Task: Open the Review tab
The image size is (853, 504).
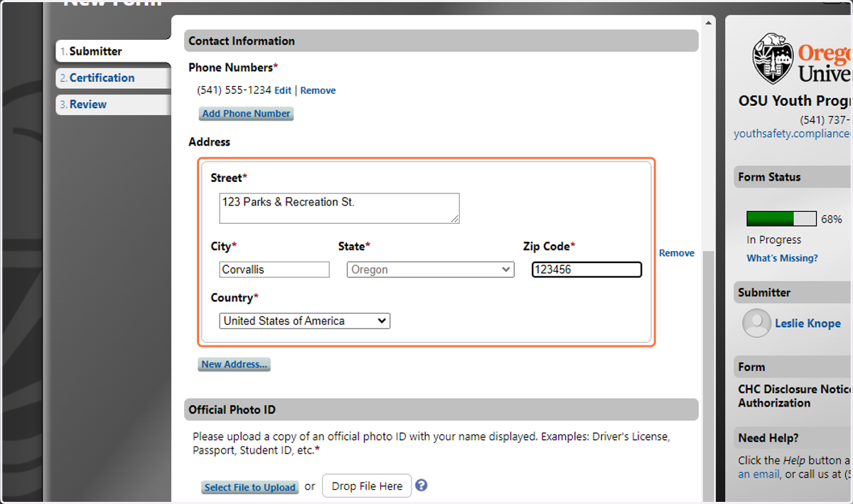Action: click(113, 104)
